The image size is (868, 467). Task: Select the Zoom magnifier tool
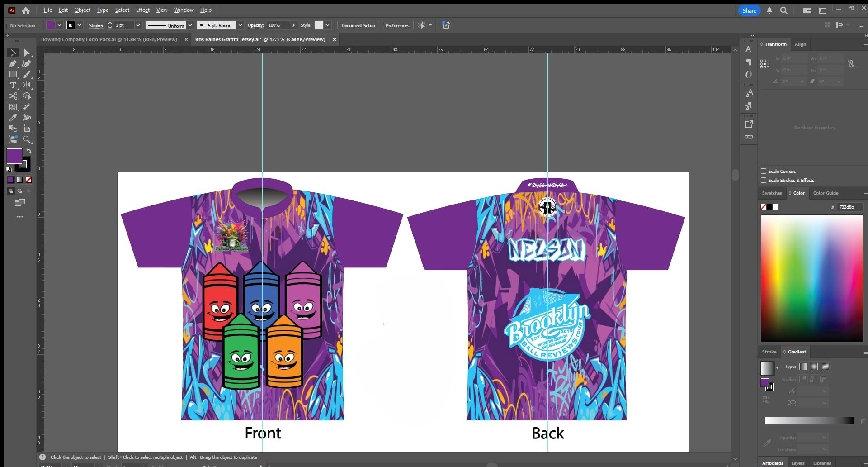point(27,139)
